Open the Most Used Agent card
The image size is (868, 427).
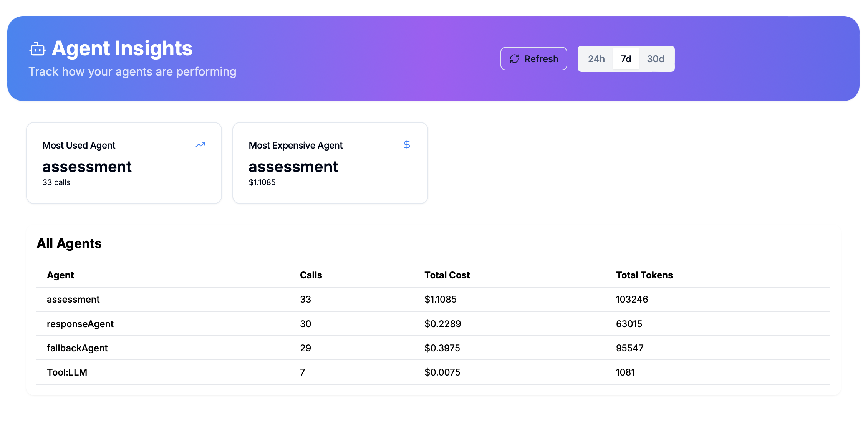coord(124,163)
